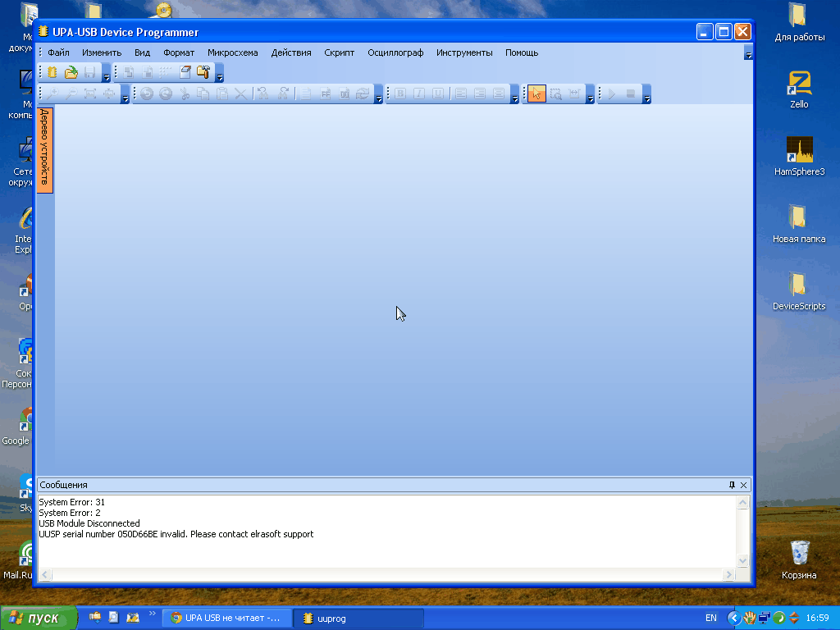Click the uuprog taskbar button

pos(359,619)
